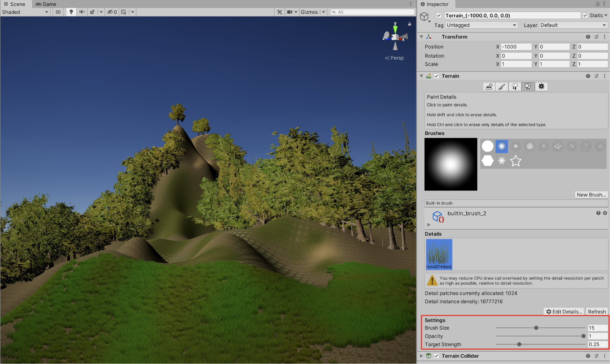
Task: Select the Paint Terrain brush tool
Action: (x=502, y=87)
